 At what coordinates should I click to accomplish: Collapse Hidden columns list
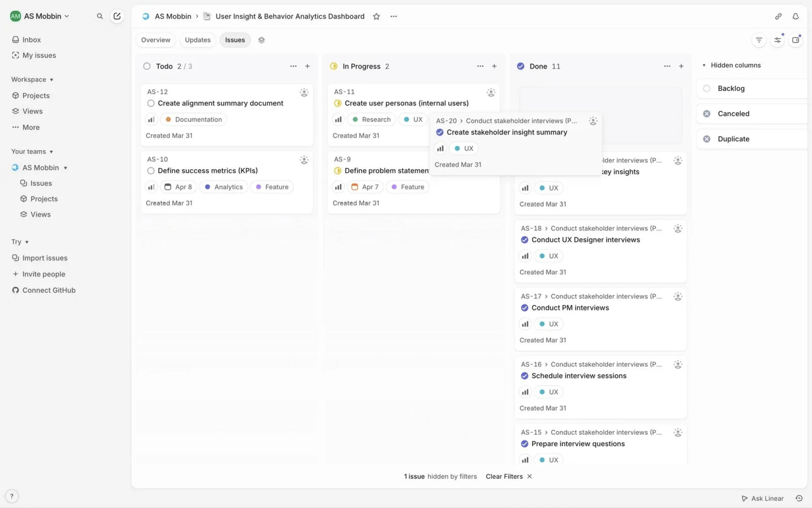click(704, 66)
